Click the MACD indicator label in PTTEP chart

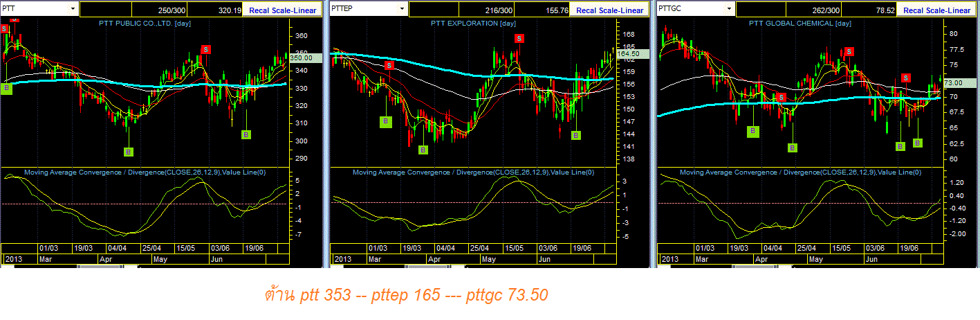pos(472,172)
